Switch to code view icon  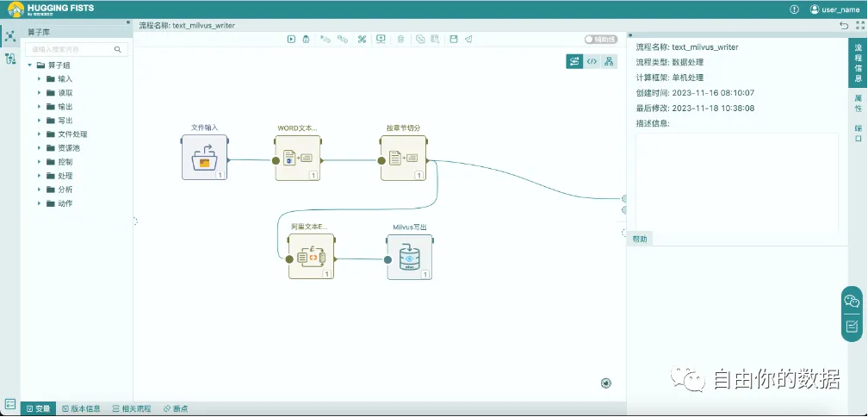(x=592, y=61)
